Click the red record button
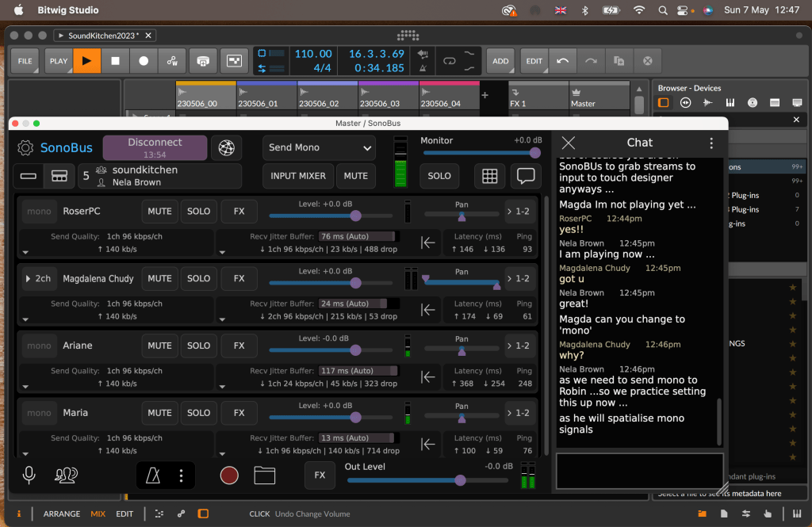The image size is (812, 527). [x=229, y=475]
